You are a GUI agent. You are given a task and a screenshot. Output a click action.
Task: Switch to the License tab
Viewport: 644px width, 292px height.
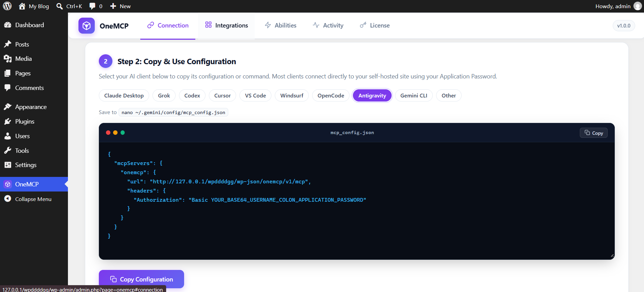(375, 25)
